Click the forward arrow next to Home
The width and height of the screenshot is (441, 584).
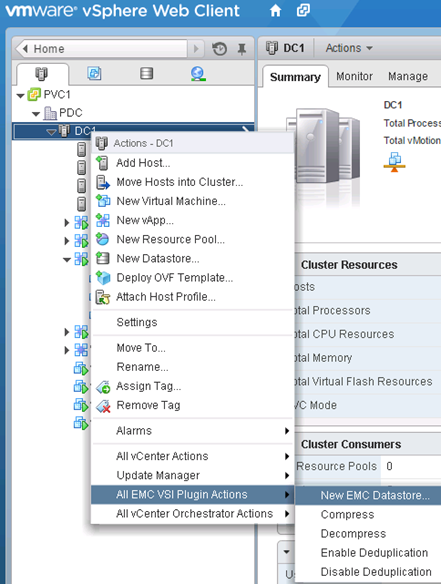click(x=196, y=49)
